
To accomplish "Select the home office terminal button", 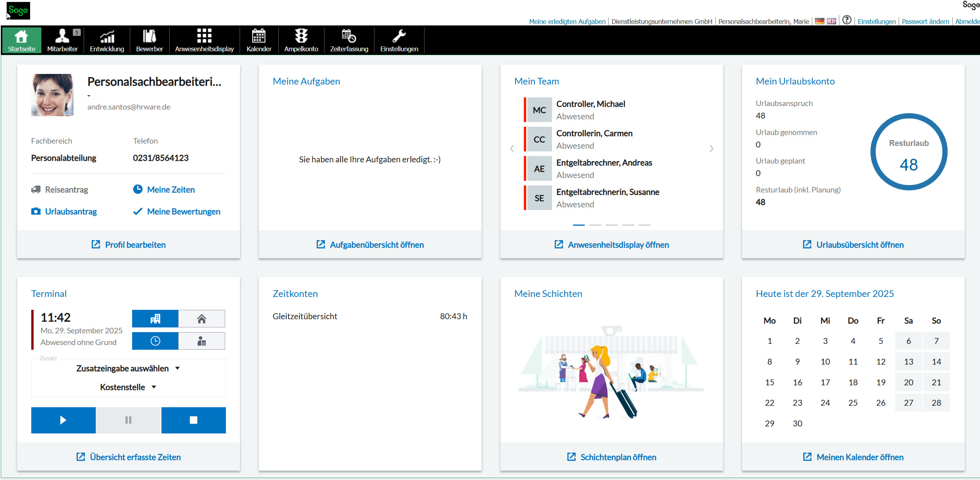I will (202, 319).
